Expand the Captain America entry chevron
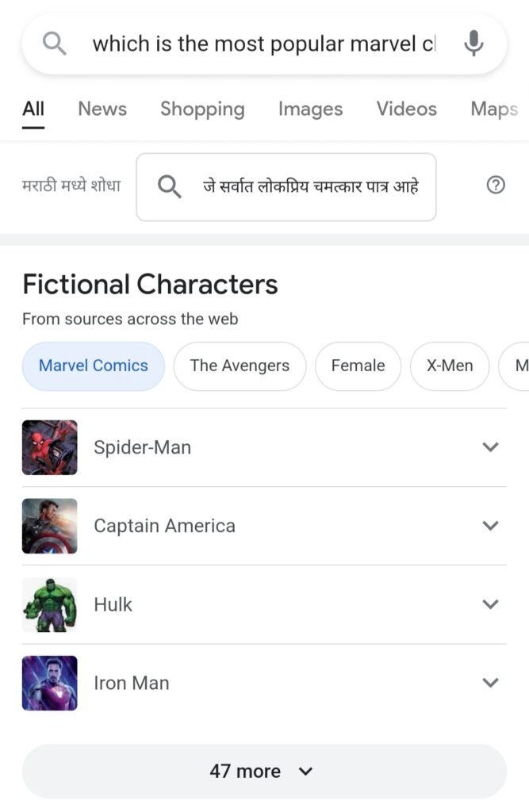Screen dimensions: 529x812 (x=490, y=526)
